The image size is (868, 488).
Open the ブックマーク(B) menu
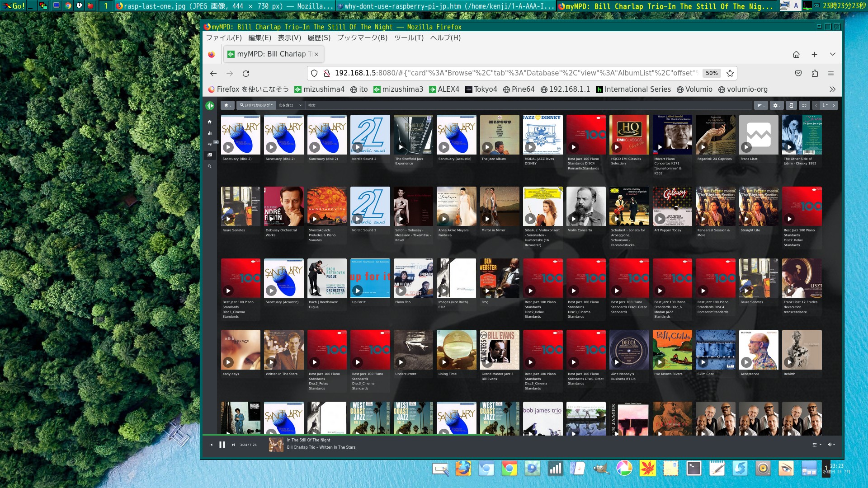362,38
